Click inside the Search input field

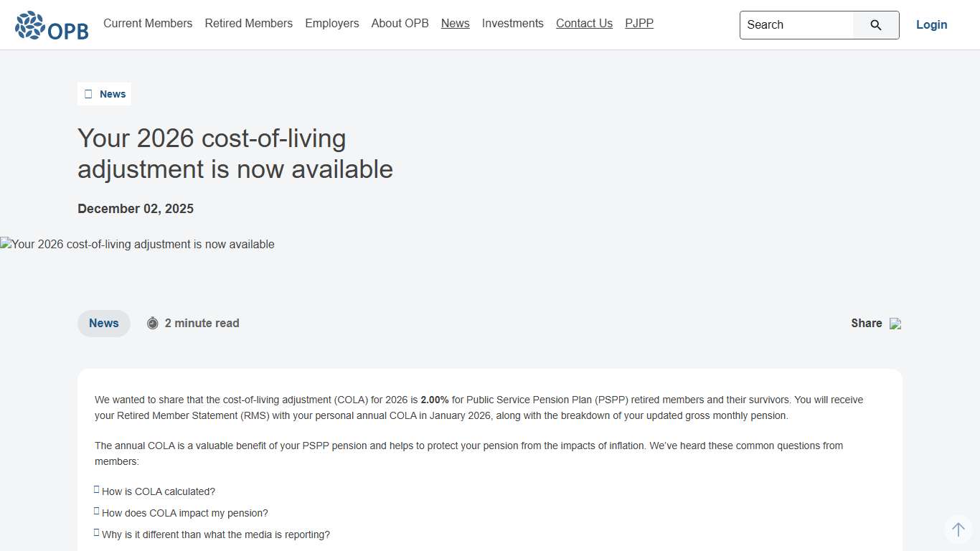point(796,24)
